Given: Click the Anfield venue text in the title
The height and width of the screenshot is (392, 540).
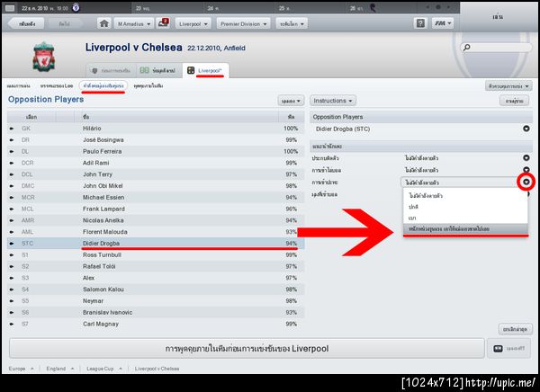Looking at the screenshot, I should [x=235, y=49].
